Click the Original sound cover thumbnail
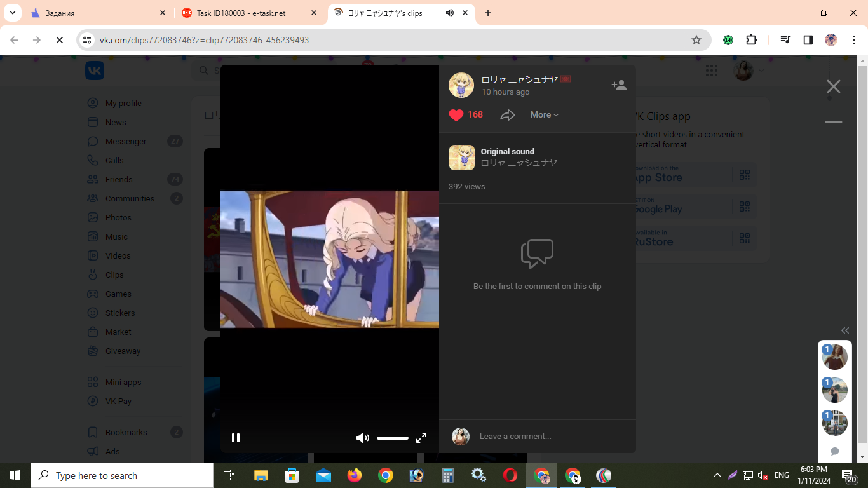Image resolution: width=868 pixels, height=488 pixels. 462,158
